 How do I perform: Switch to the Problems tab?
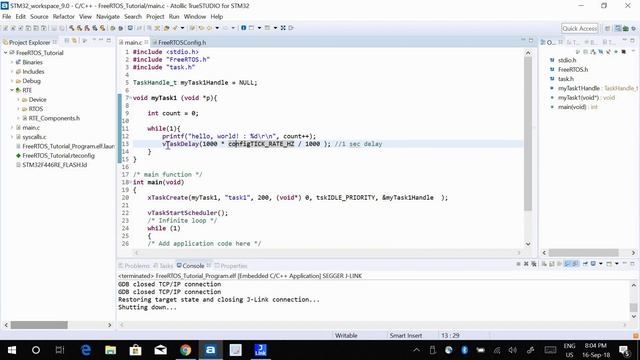134,266
